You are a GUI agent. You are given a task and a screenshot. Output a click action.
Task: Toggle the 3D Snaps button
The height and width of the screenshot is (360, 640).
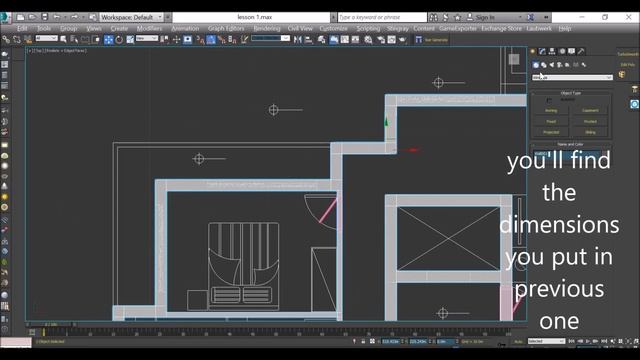pos(200,39)
